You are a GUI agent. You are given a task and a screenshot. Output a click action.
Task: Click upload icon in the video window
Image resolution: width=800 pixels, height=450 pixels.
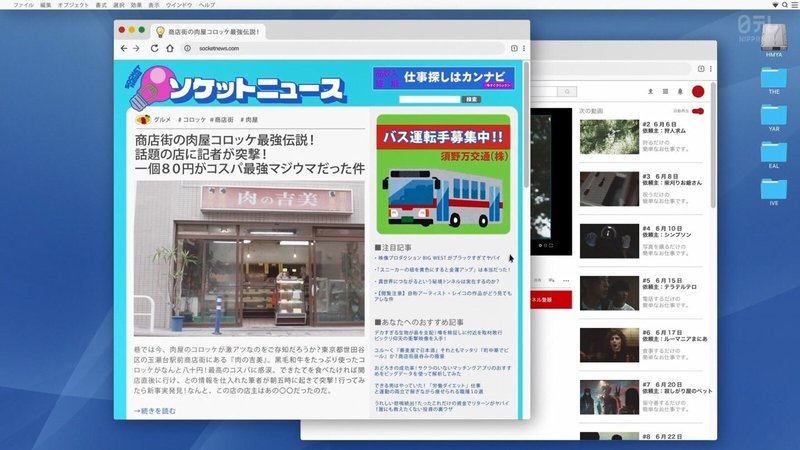coord(651,91)
